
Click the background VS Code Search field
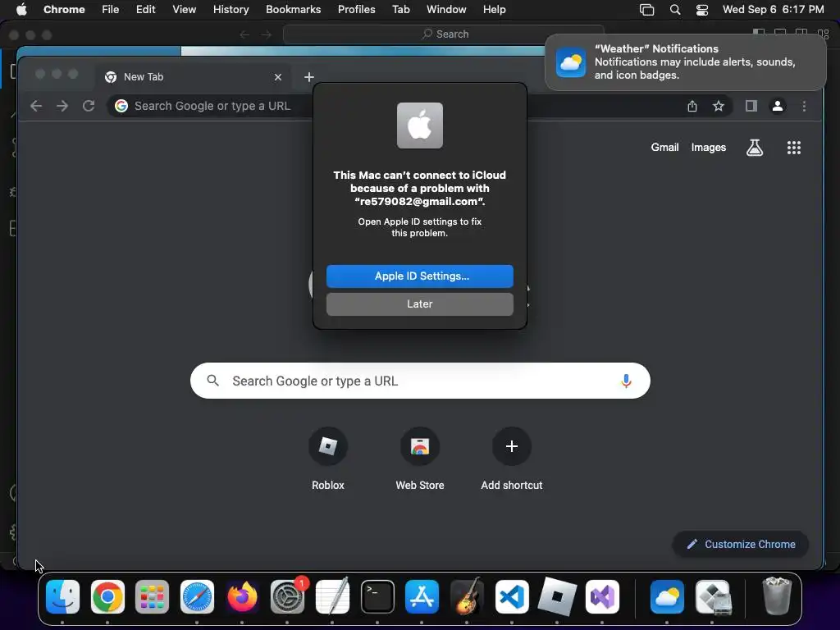tap(444, 34)
